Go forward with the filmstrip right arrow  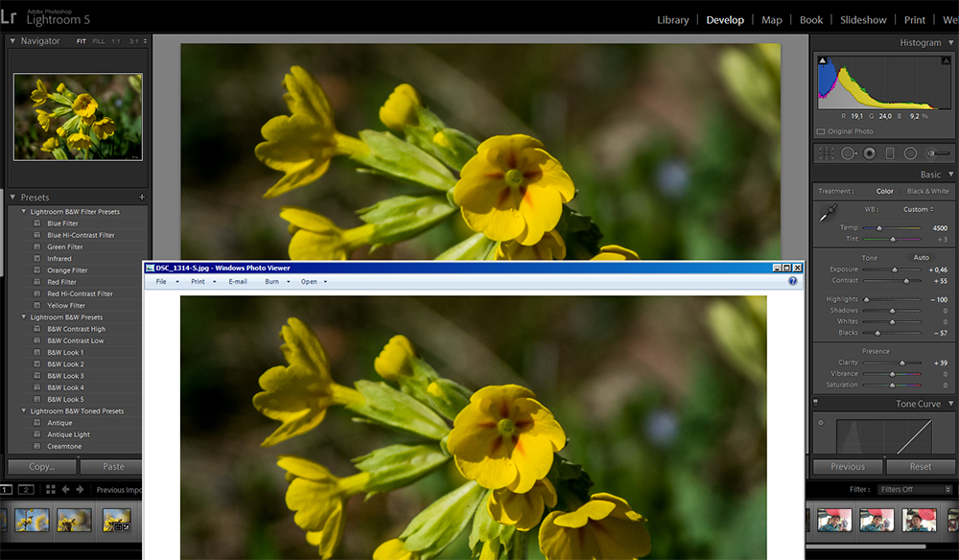pyautogui.click(x=80, y=490)
